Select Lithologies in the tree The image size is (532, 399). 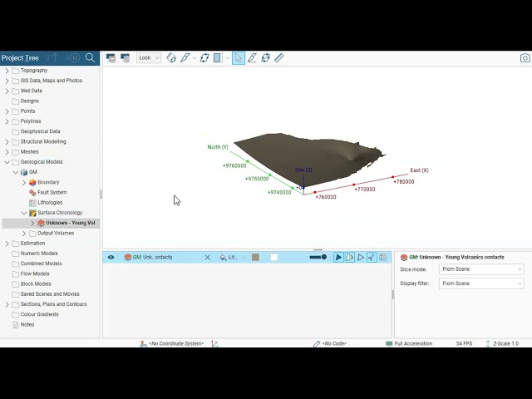pos(50,203)
